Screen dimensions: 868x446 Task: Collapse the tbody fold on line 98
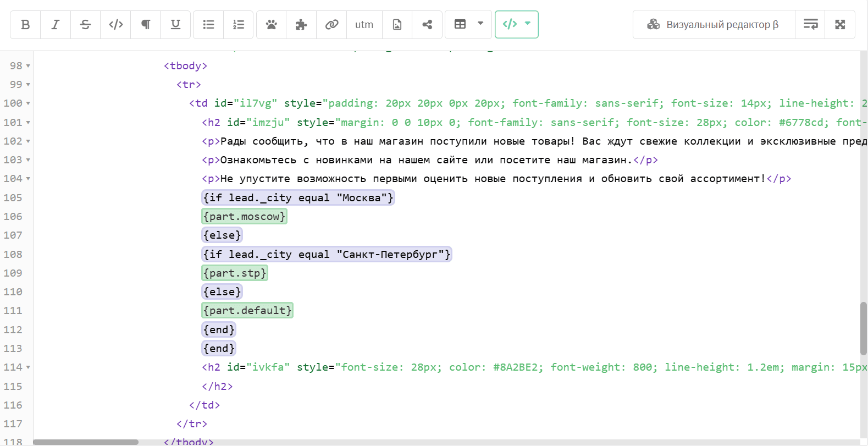tap(28, 66)
